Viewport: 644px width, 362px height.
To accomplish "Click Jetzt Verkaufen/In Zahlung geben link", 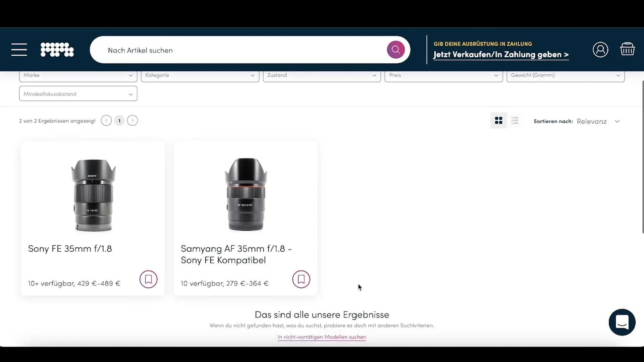I will [x=501, y=55].
